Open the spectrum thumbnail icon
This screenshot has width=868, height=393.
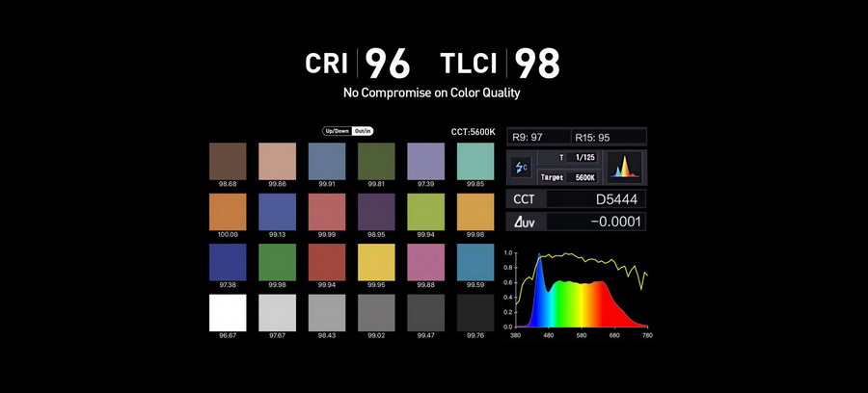[x=625, y=166]
